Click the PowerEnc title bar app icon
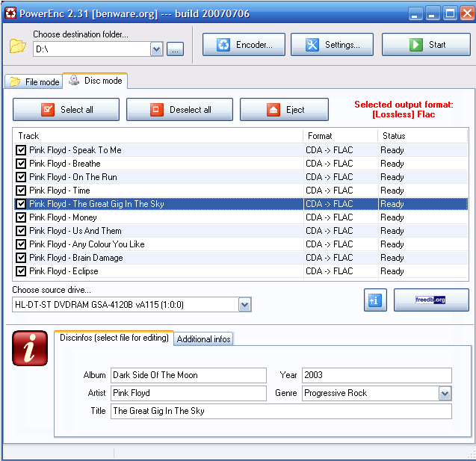 [10, 13]
